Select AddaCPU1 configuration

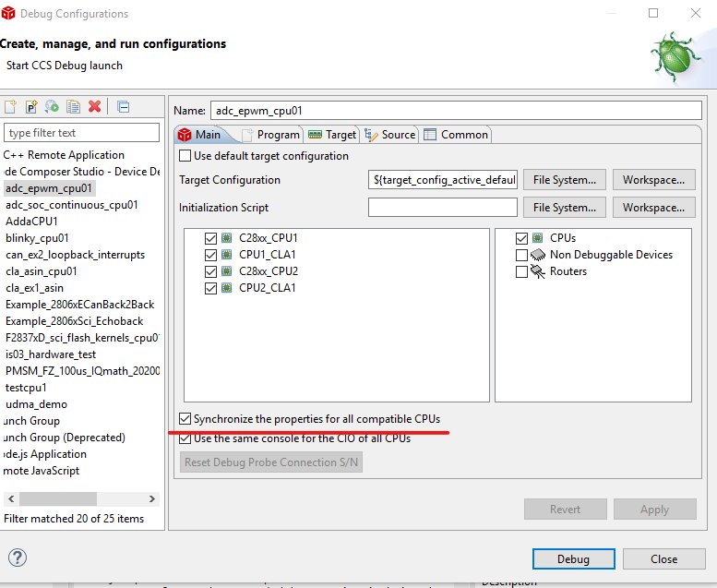point(31,222)
